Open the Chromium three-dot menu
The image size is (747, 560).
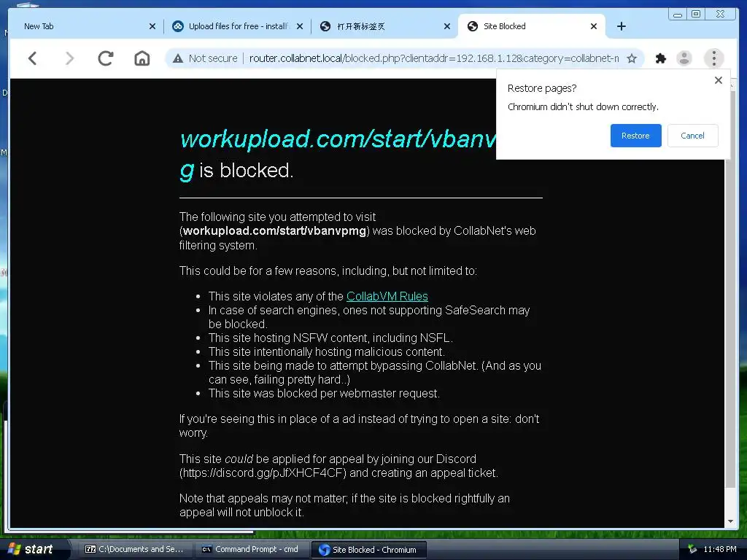click(713, 58)
